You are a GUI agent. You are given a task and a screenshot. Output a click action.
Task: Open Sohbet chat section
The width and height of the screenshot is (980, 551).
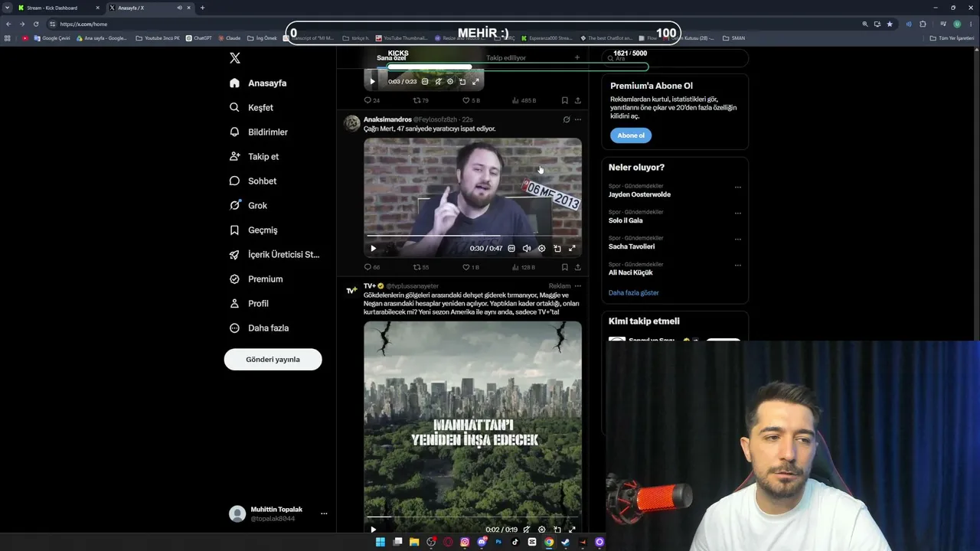pyautogui.click(x=253, y=181)
